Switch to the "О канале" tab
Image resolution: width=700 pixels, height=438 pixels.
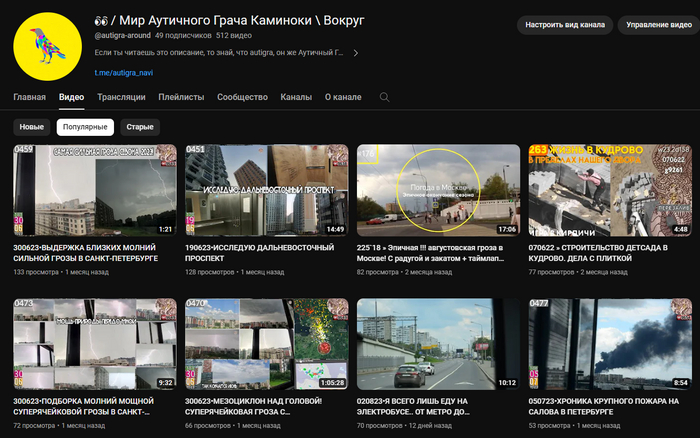343,97
